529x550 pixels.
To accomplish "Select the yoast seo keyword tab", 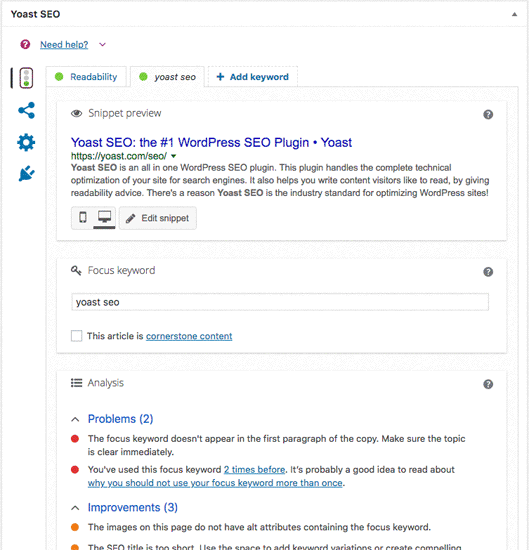I will [167, 76].
